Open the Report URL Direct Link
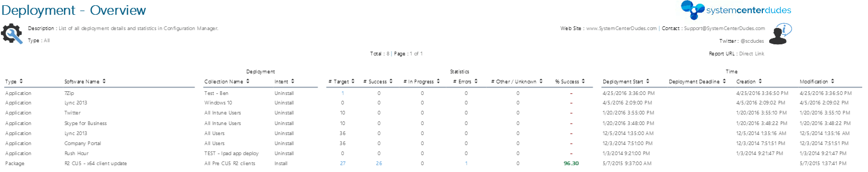Screen dimensions: 868x172 coord(752,54)
